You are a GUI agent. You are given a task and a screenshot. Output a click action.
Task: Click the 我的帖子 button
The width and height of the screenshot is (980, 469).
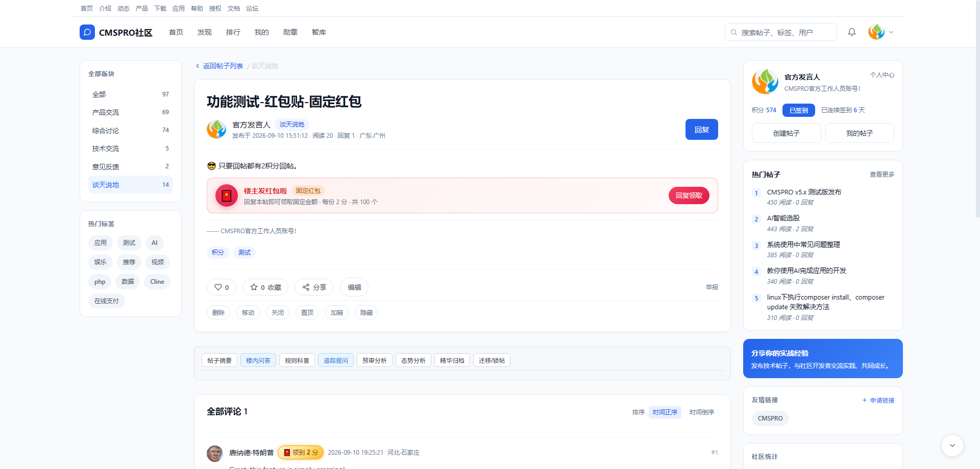(860, 133)
